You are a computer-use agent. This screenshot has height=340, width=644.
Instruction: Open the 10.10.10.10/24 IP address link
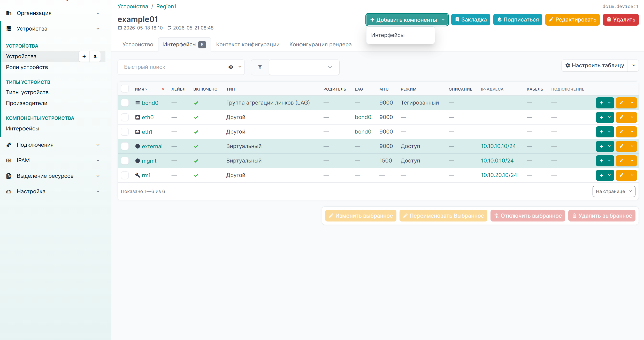point(498,146)
